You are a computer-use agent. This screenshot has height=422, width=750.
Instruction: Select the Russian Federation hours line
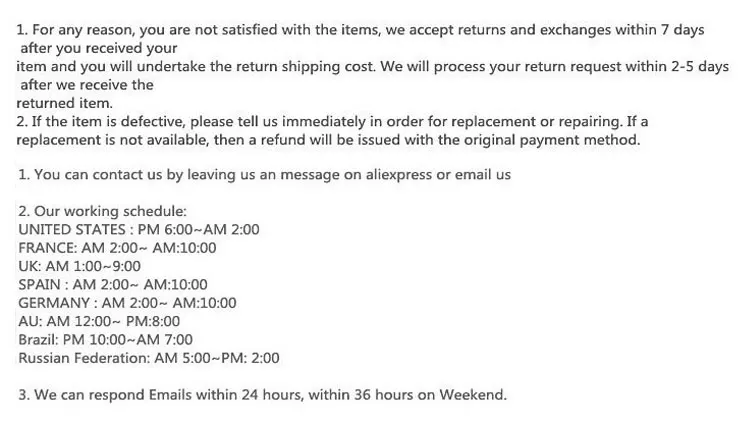pyautogui.click(x=149, y=358)
